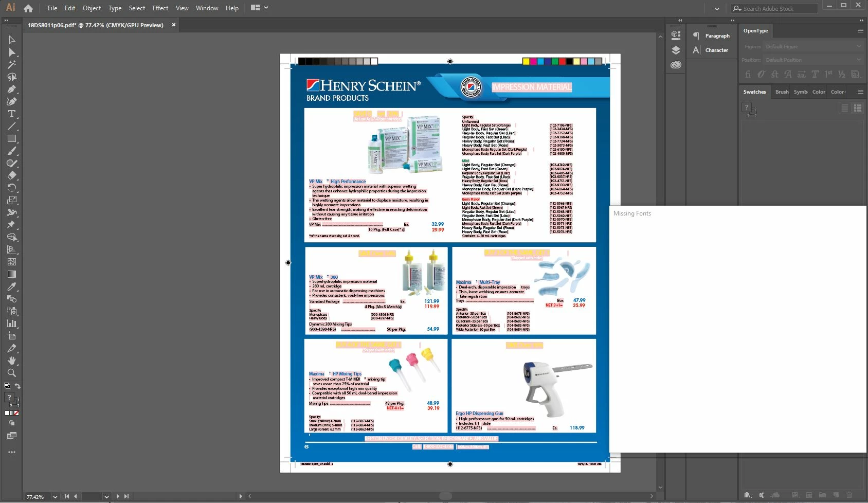The height and width of the screenshot is (503, 868).
Task: Show Swatches list view
Action: click(845, 108)
